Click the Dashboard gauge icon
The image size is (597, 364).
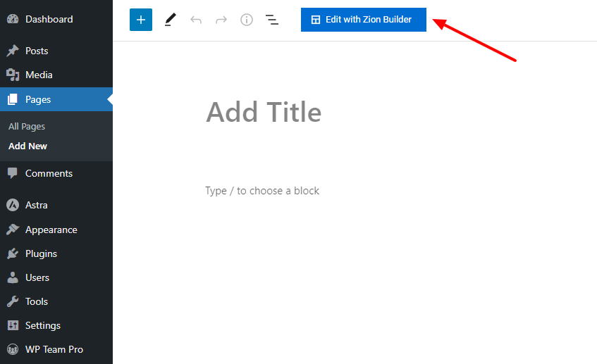[13, 19]
